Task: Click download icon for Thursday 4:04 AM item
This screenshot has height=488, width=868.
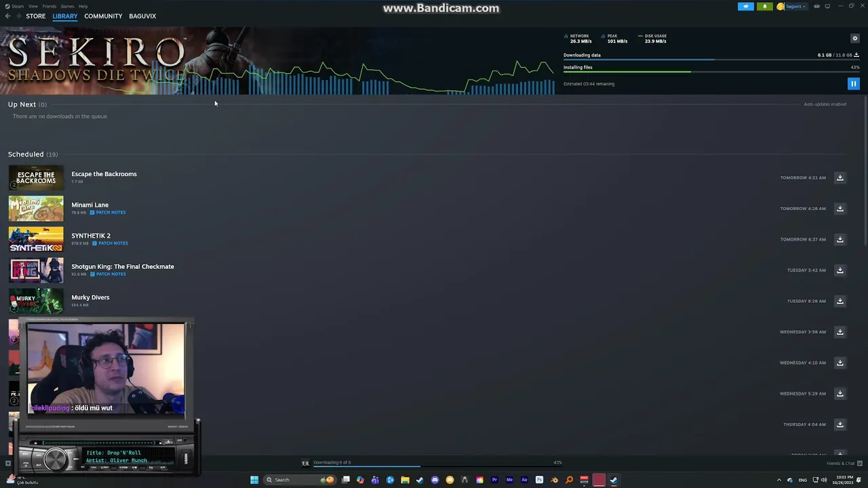Action: [840, 424]
